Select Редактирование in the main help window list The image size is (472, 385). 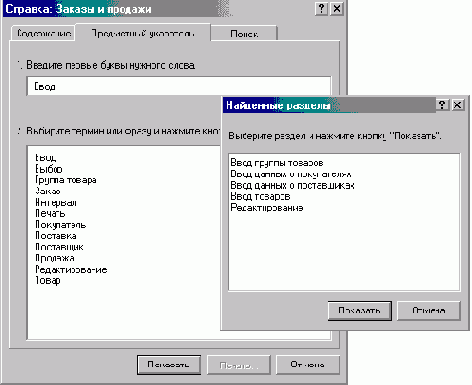71,269
